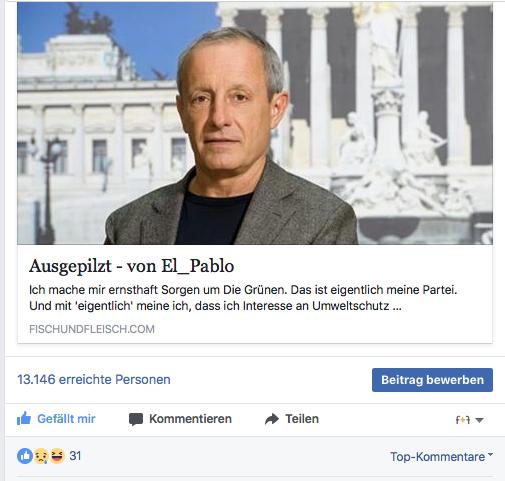Click the sad face reaction icon

tap(41, 456)
